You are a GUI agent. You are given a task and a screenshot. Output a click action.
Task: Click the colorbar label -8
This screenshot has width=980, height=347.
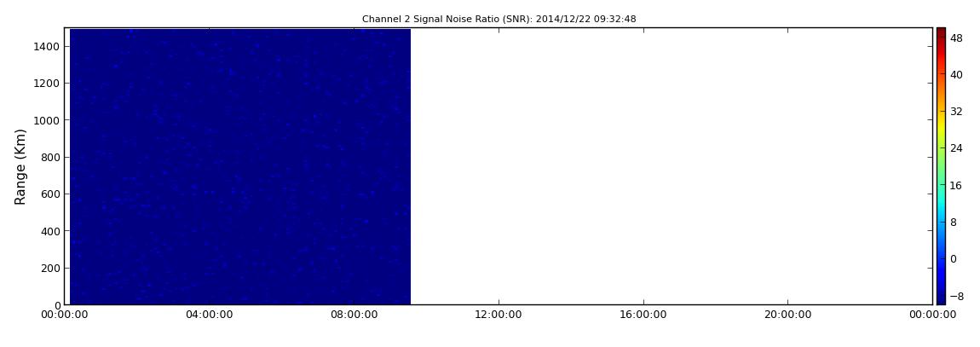coord(955,296)
